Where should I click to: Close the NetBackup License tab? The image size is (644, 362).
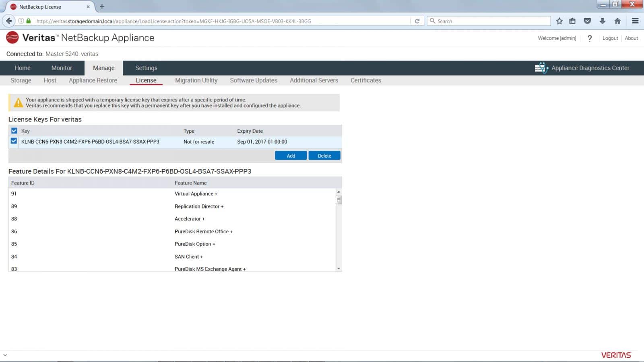pyautogui.click(x=88, y=7)
